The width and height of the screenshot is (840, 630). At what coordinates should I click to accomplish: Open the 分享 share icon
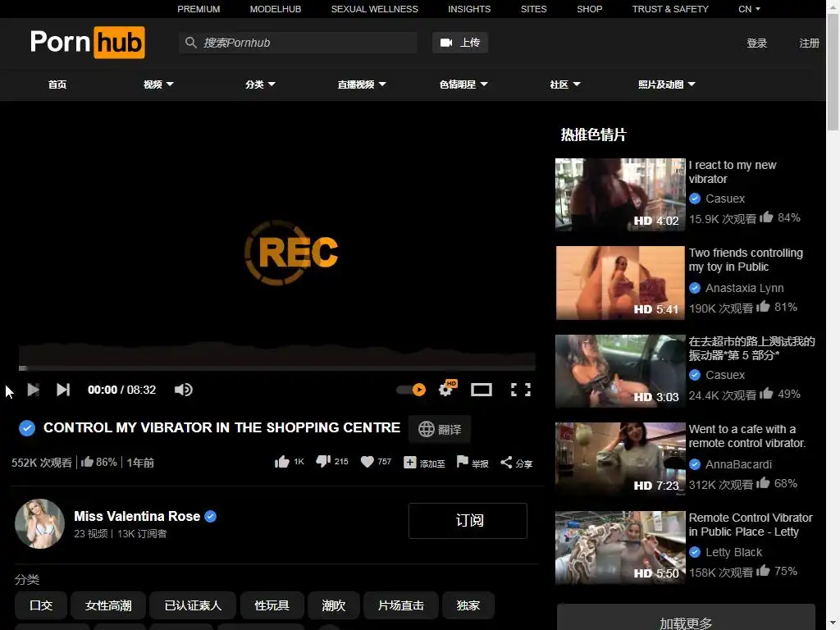click(506, 463)
